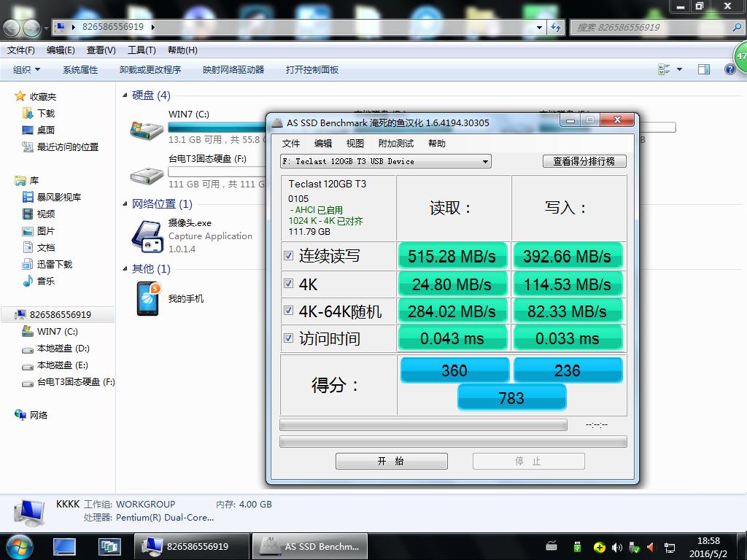Toggle the 4K-64K随机 test checkbox
Viewport: 747px width, 560px height.
point(288,311)
